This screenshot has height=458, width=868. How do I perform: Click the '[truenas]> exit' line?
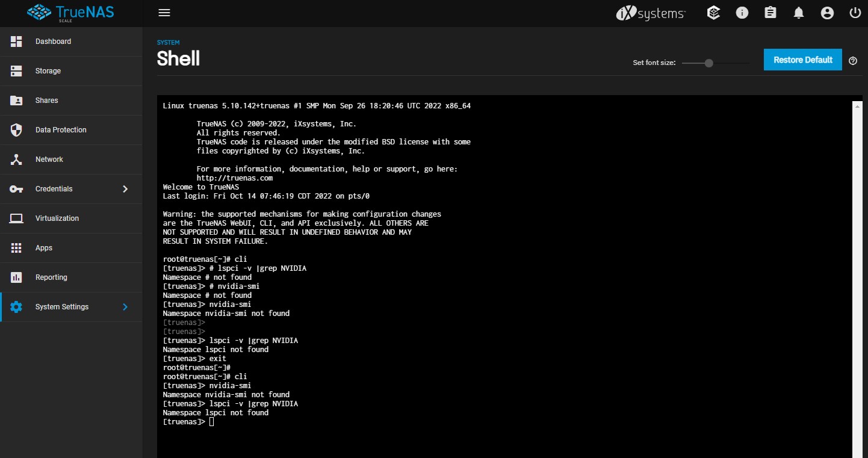194,359
